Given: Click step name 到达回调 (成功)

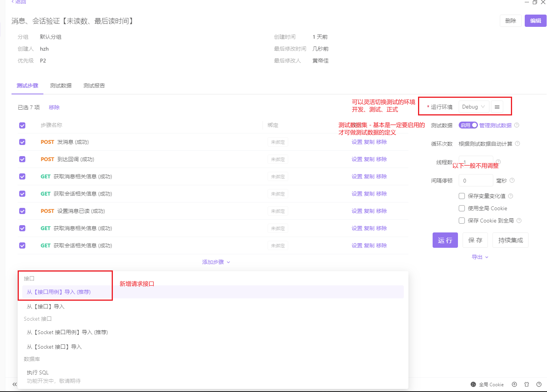Looking at the screenshot, I should pos(76,159).
